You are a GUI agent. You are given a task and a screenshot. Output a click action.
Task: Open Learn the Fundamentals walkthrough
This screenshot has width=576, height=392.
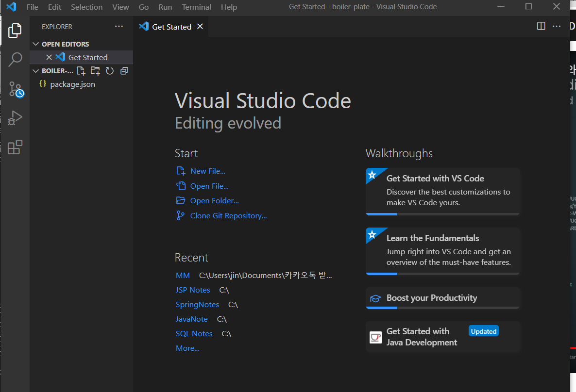point(442,251)
